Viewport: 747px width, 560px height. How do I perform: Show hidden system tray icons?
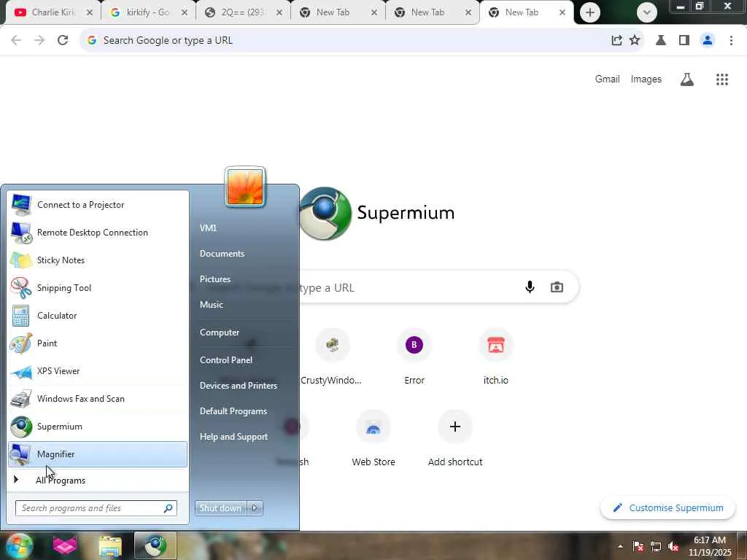pos(620,546)
